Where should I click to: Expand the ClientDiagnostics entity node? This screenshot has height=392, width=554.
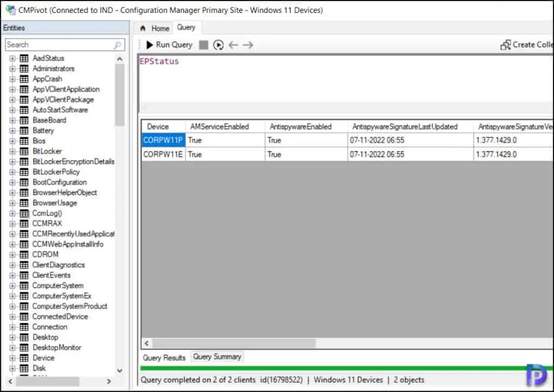pyautogui.click(x=12, y=265)
